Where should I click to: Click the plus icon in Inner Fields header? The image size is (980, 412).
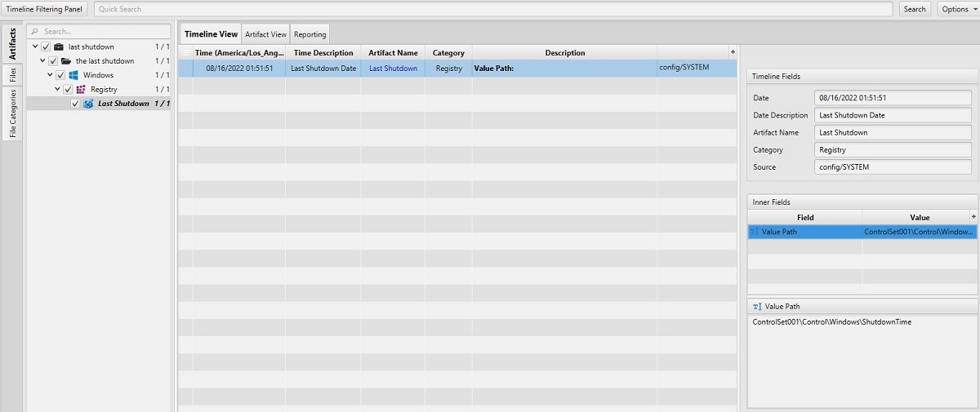(x=973, y=217)
